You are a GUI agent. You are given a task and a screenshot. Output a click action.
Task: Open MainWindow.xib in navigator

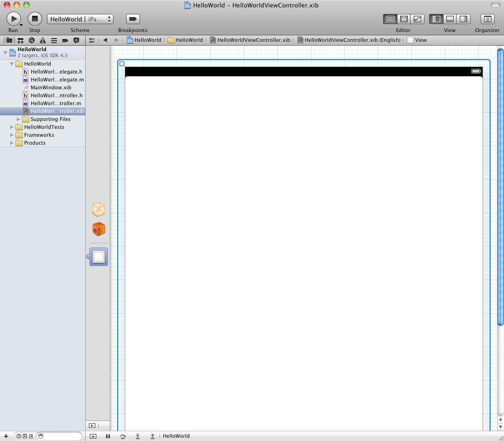click(x=51, y=87)
